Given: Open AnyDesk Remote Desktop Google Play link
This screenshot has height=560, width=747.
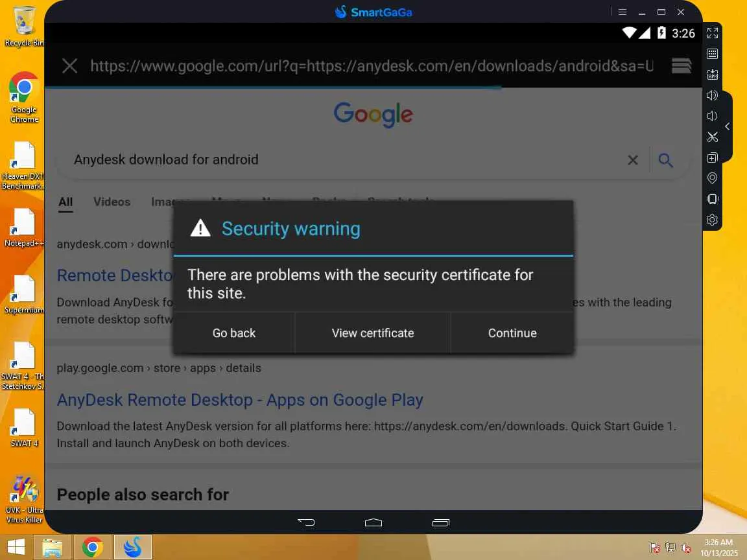Looking at the screenshot, I should point(240,400).
